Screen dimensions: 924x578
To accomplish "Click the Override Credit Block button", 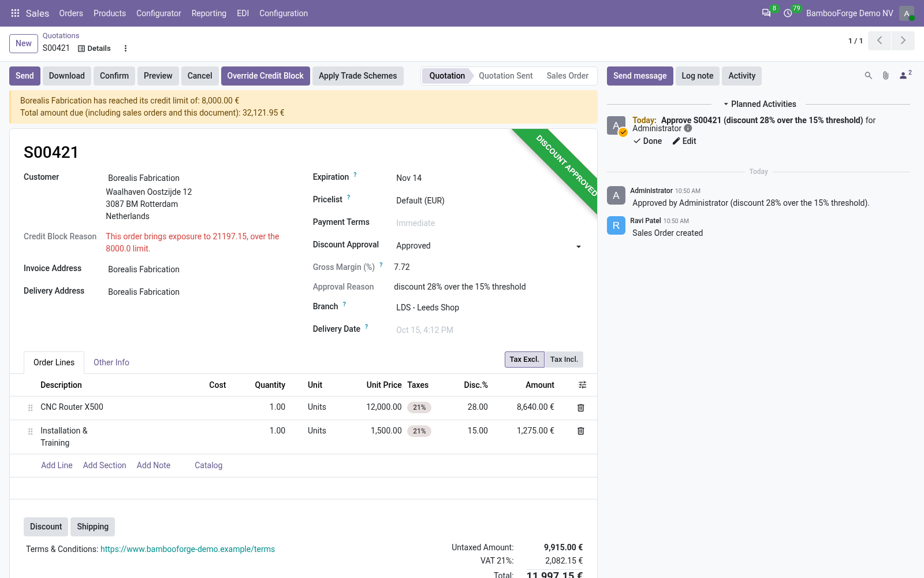I will point(265,76).
